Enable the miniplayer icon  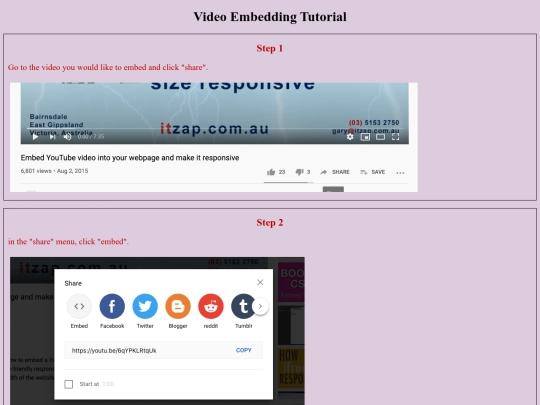[365, 137]
